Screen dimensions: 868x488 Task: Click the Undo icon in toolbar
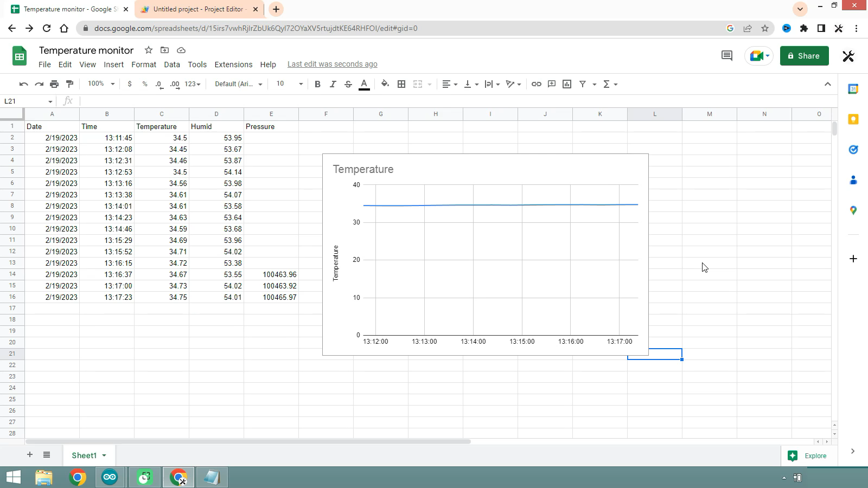pyautogui.click(x=23, y=84)
